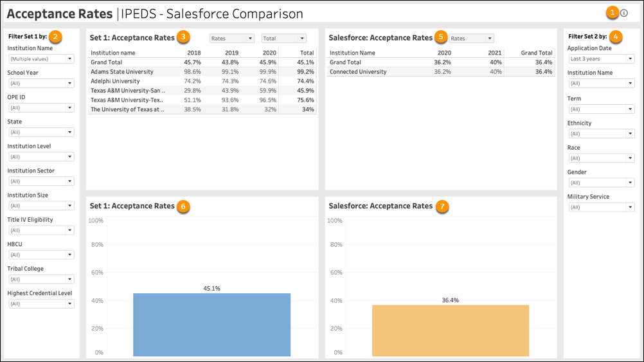Open the Total dropdown in Set 1 table
This screenshot has height=362, width=644.
(284, 38)
